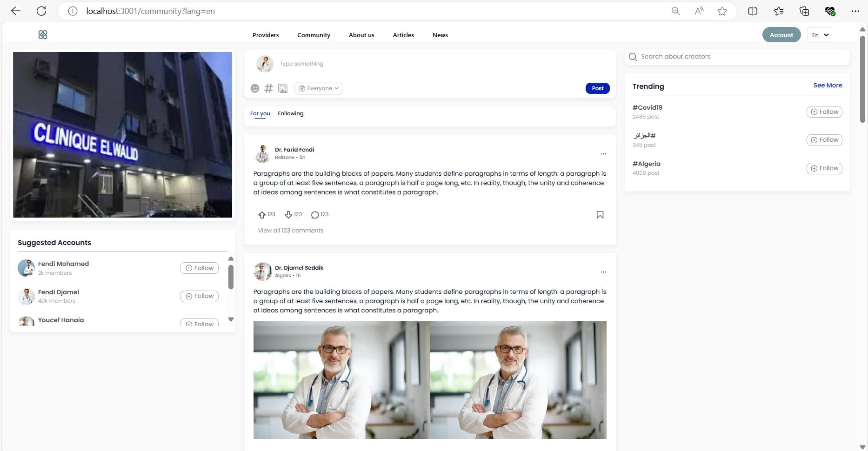Focus the Search about creators field
This screenshot has height=451, width=868.
pos(740,57)
